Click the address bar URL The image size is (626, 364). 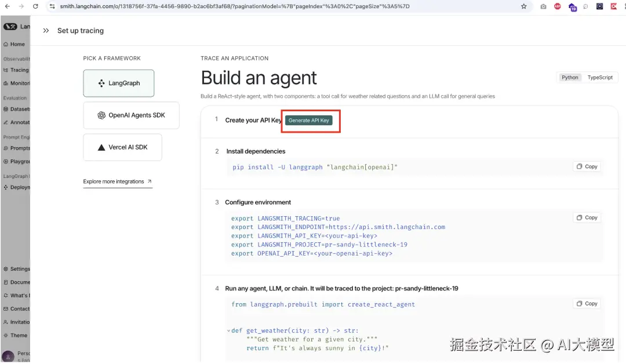(x=235, y=6)
